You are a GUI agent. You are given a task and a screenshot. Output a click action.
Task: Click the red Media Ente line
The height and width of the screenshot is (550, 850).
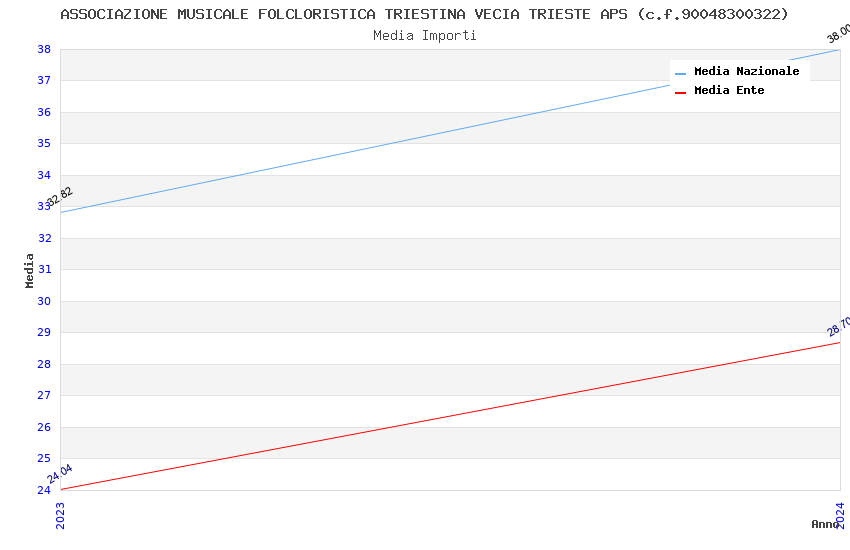[x=450, y=416]
